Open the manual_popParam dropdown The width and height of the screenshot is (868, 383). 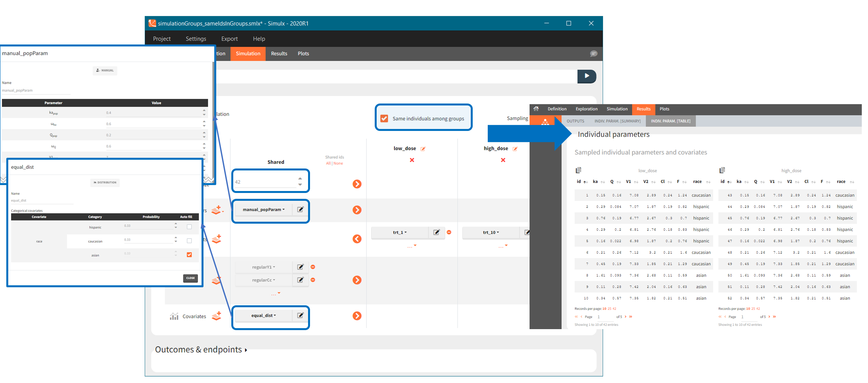263,210
